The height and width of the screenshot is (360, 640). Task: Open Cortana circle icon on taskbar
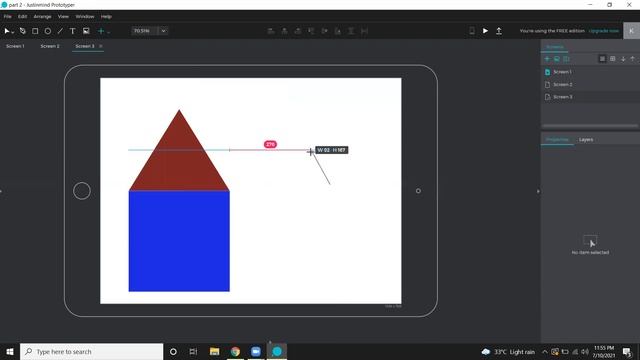tap(173, 351)
